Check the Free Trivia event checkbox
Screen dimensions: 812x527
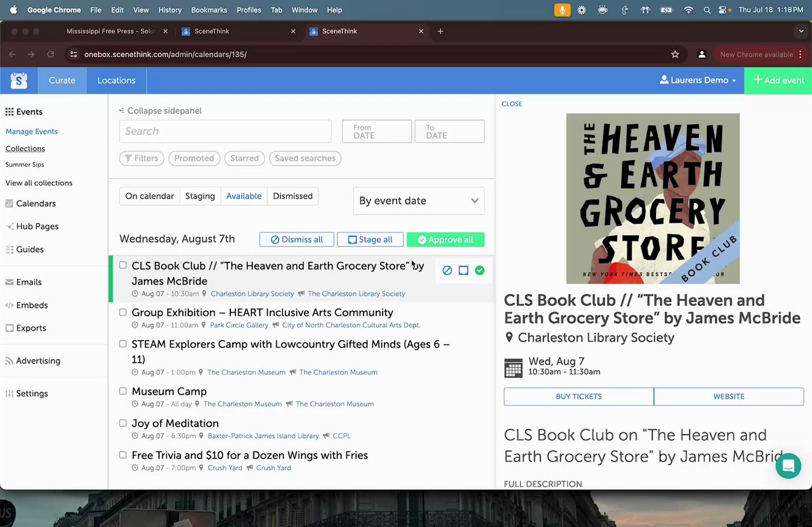coord(123,455)
